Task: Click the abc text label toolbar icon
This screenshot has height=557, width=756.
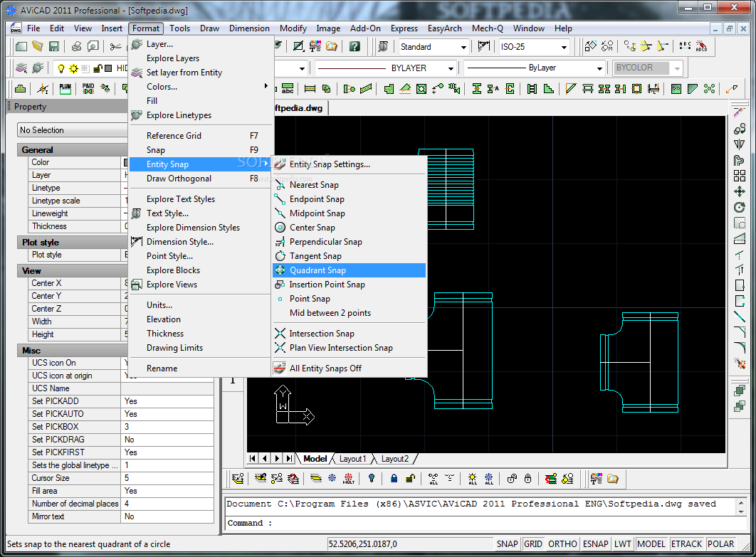Action: click(288, 89)
